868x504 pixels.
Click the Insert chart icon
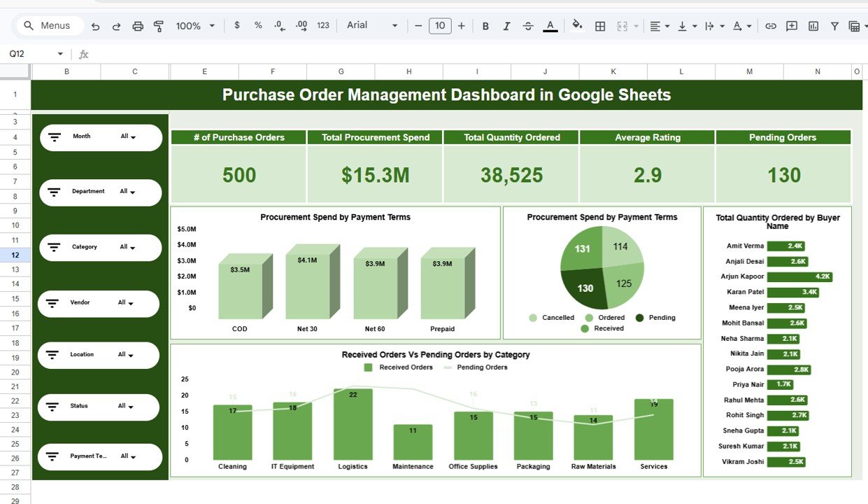point(813,26)
